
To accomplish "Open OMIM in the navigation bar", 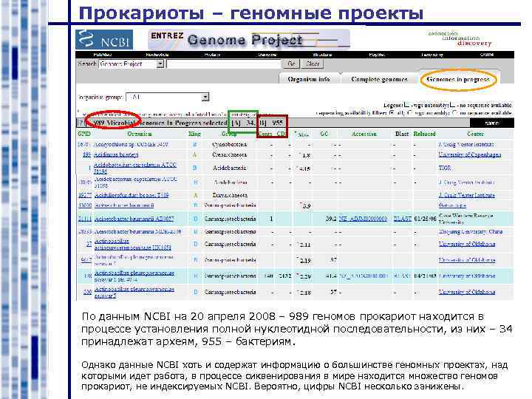I will click(487, 54).
